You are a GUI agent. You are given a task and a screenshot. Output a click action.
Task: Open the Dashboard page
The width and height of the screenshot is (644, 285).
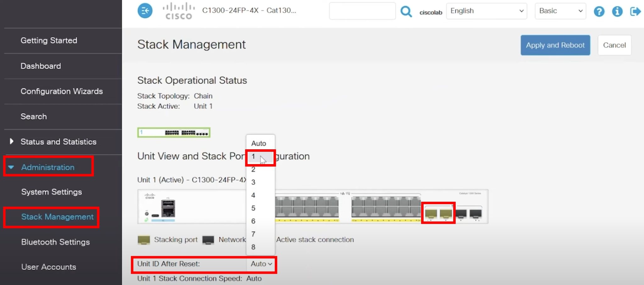(x=41, y=66)
